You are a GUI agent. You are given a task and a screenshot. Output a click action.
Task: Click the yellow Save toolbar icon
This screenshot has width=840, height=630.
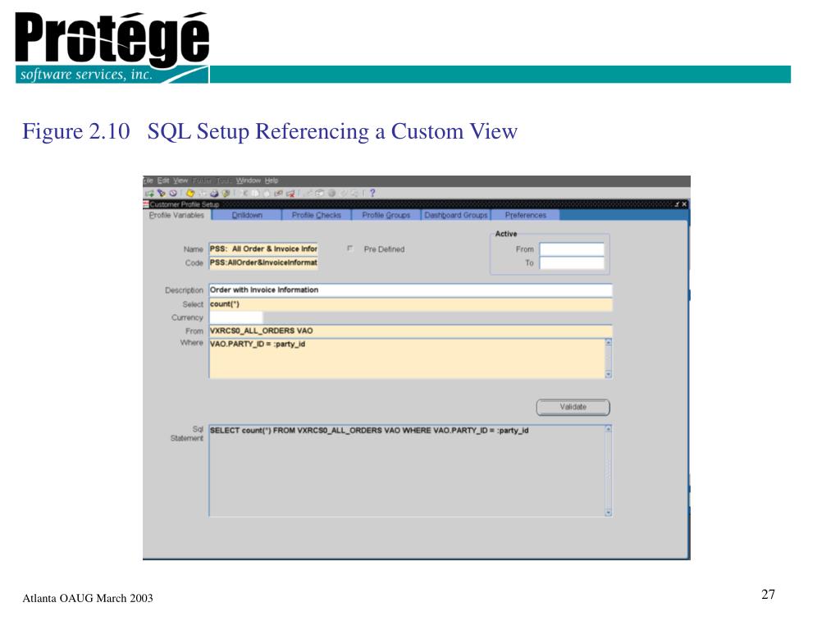pyautogui.click(x=190, y=194)
